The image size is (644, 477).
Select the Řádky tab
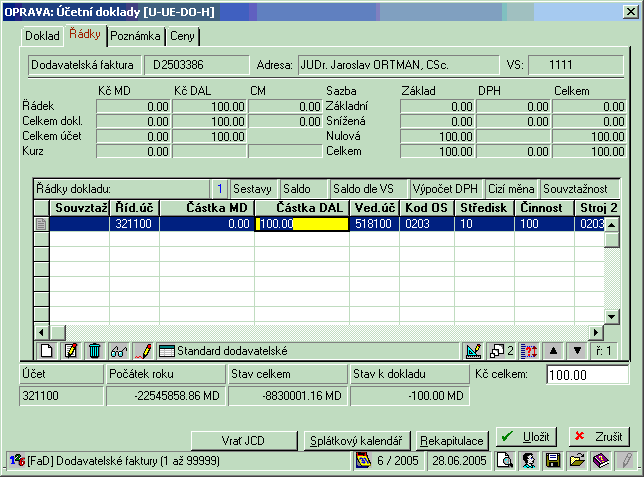click(x=85, y=34)
